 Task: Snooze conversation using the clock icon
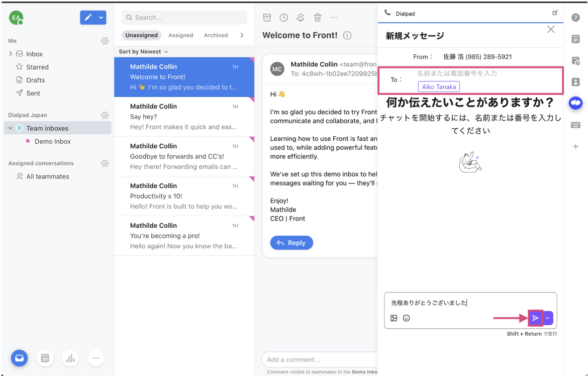pos(284,18)
